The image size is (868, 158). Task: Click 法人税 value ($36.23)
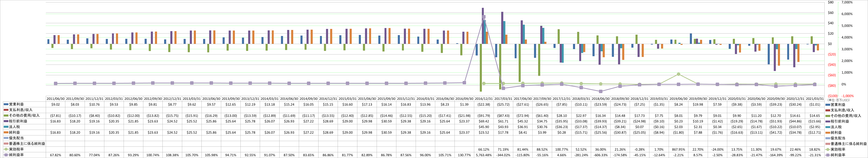coord(562,127)
